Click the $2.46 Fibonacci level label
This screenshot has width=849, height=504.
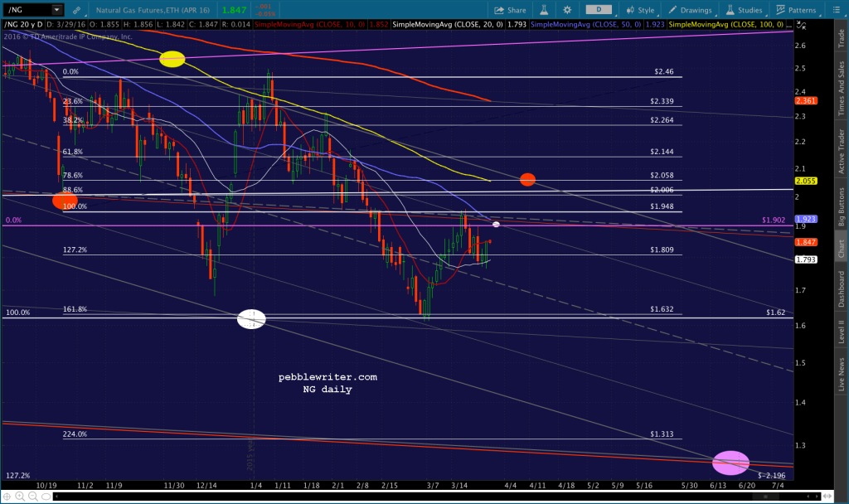(664, 71)
